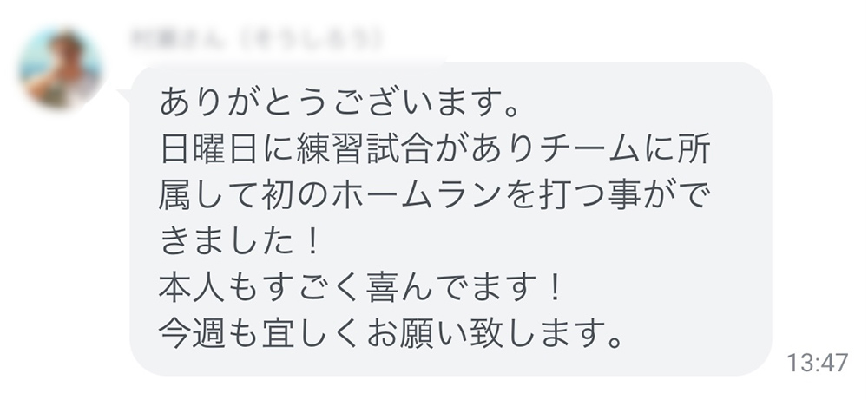868x400 pixels.
Task: Click the text 宜しく in last line
Action: pyautogui.click(x=311, y=334)
